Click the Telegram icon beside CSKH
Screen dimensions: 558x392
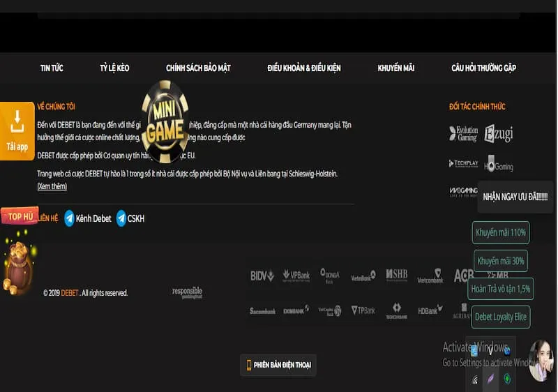pyautogui.click(x=121, y=218)
